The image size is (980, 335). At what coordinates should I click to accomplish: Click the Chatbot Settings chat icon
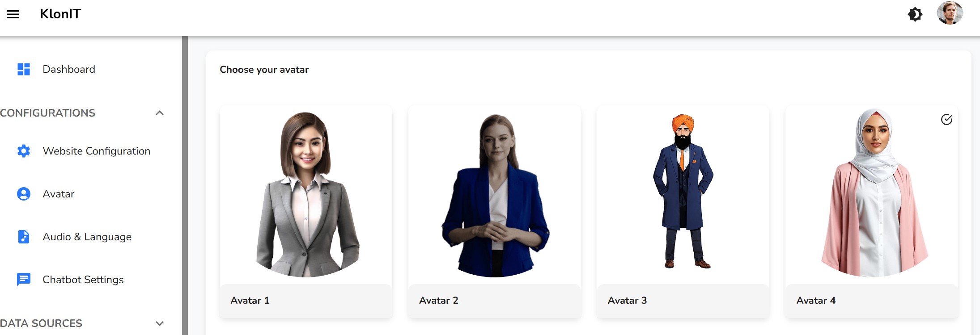(x=24, y=280)
